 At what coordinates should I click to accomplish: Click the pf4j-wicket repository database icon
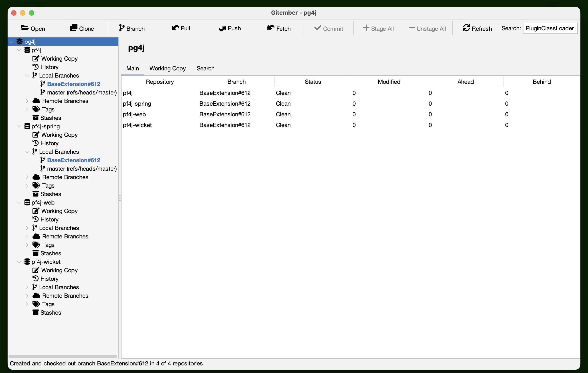[27, 262]
